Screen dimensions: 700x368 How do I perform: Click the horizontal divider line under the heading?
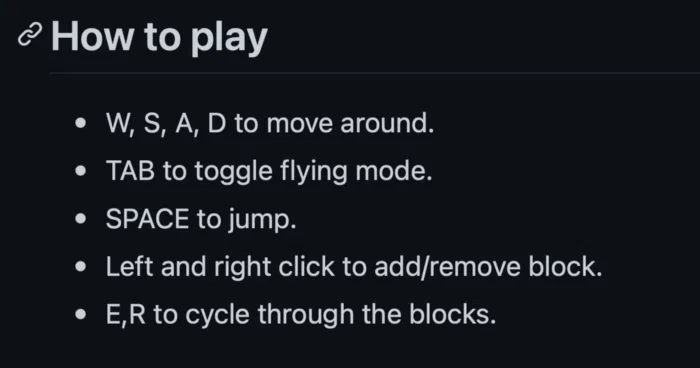tap(375, 72)
